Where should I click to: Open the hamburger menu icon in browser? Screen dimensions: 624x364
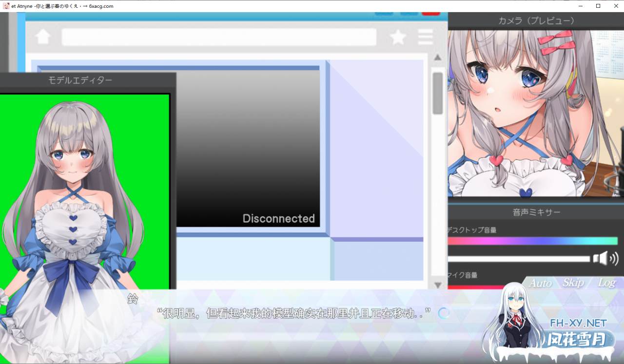pyautogui.click(x=426, y=37)
